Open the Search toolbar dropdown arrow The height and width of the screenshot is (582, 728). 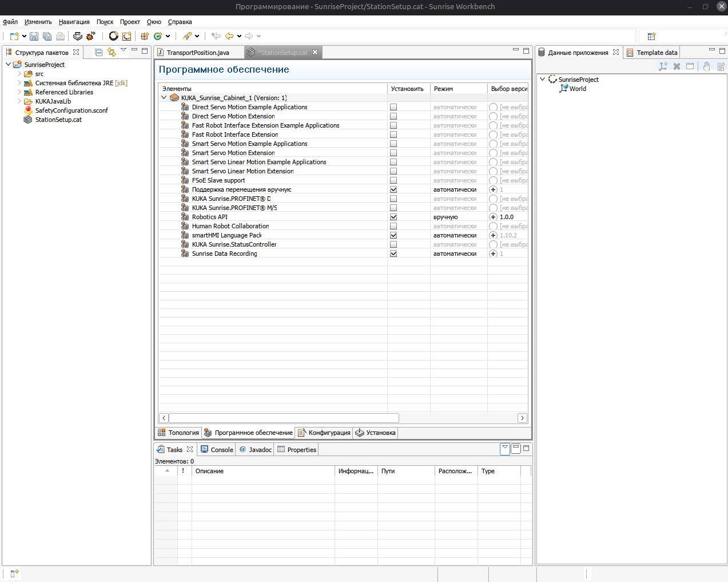point(197,36)
